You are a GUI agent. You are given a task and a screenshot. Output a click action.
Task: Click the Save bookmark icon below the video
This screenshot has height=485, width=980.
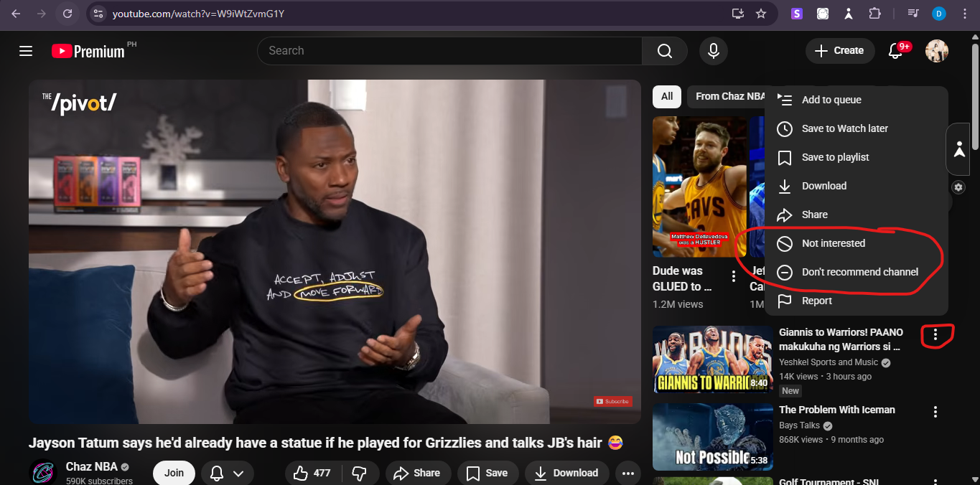pyautogui.click(x=474, y=472)
